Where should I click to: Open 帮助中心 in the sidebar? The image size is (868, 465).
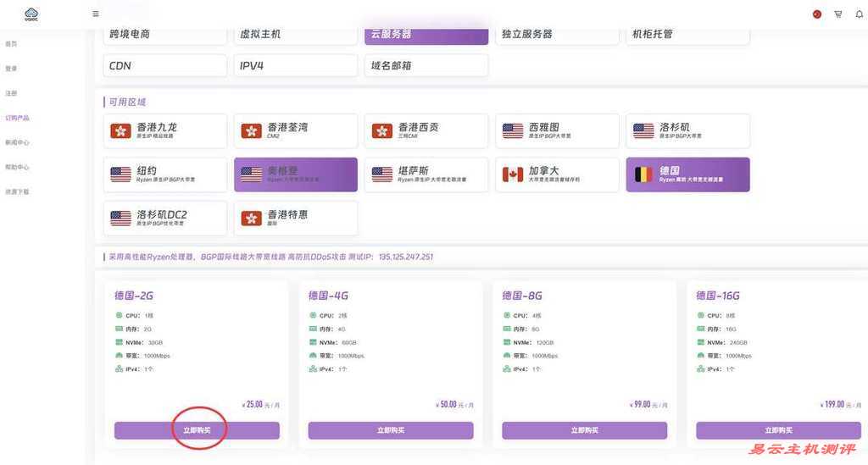(x=17, y=167)
